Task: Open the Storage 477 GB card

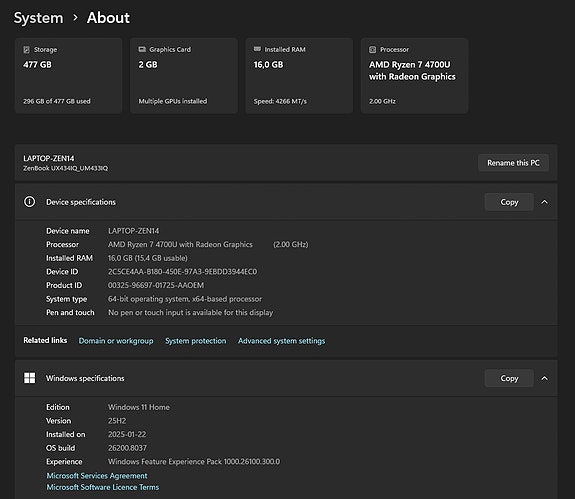Action: [68, 76]
